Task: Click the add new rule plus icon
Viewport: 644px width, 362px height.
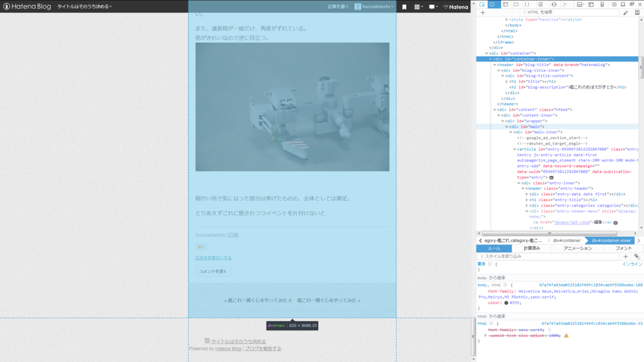Action: coord(626,256)
